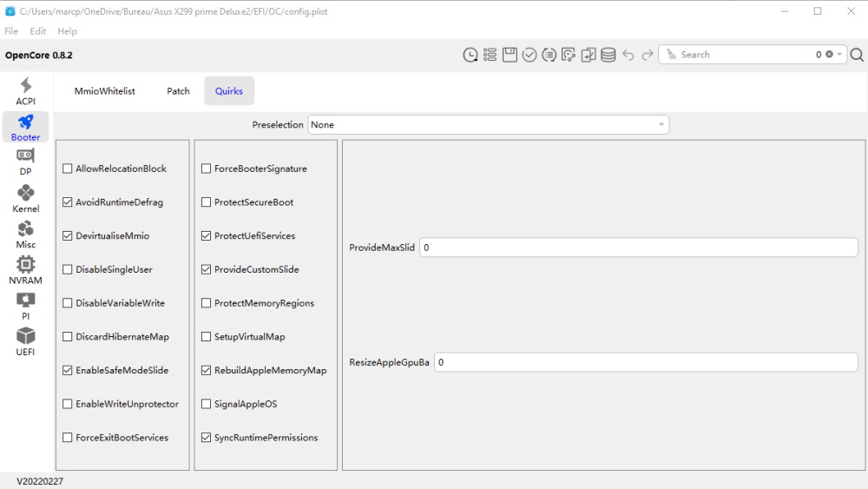Enable ForceBooterSignature checkbox

207,169
